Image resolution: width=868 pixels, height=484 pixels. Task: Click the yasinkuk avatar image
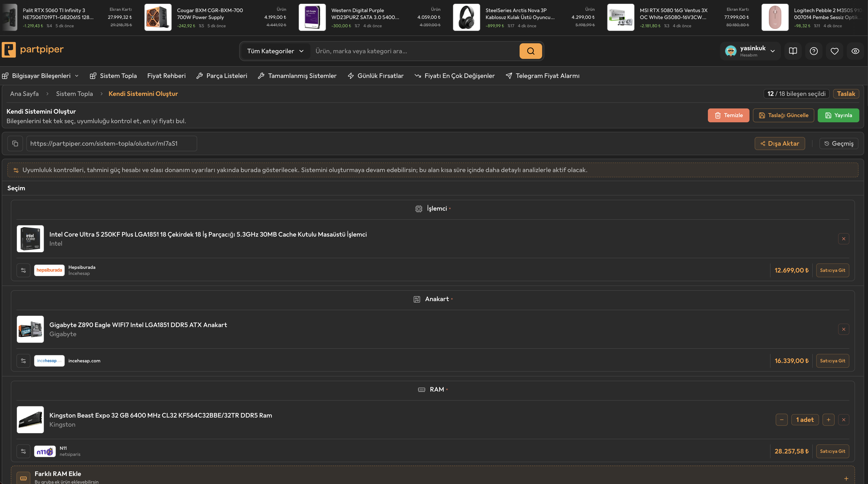(x=731, y=51)
